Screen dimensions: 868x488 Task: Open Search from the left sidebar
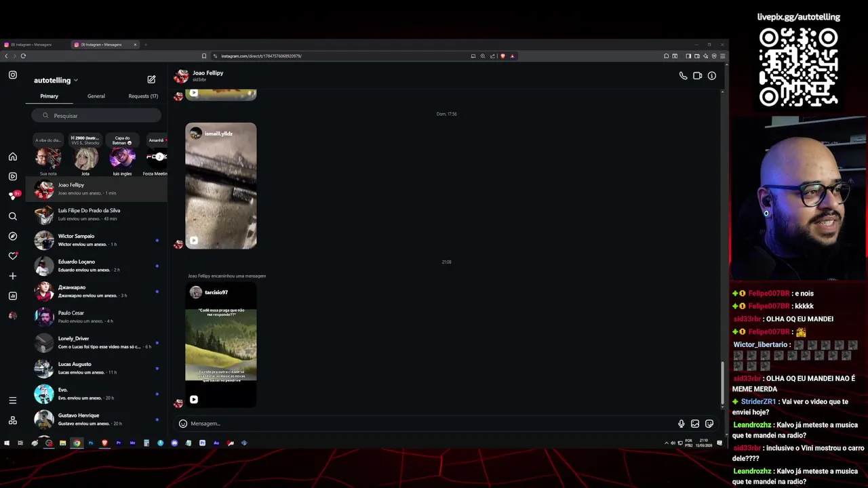click(x=12, y=216)
